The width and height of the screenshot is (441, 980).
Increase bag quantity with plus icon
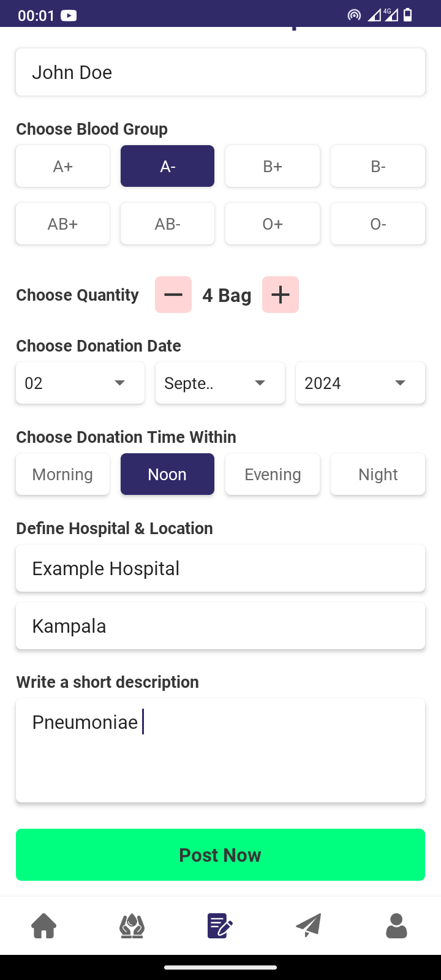pyautogui.click(x=281, y=295)
